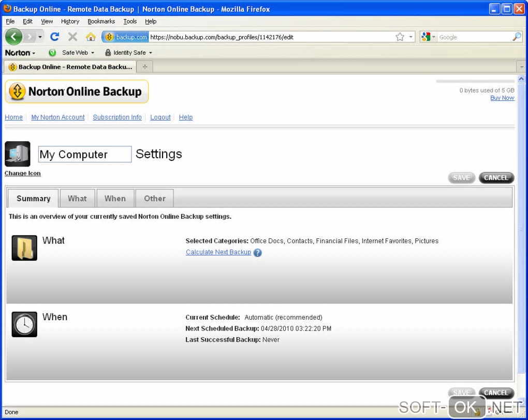The width and height of the screenshot is (528, 420).
Task: Click the What folder icon
Action: pos(24,248)
